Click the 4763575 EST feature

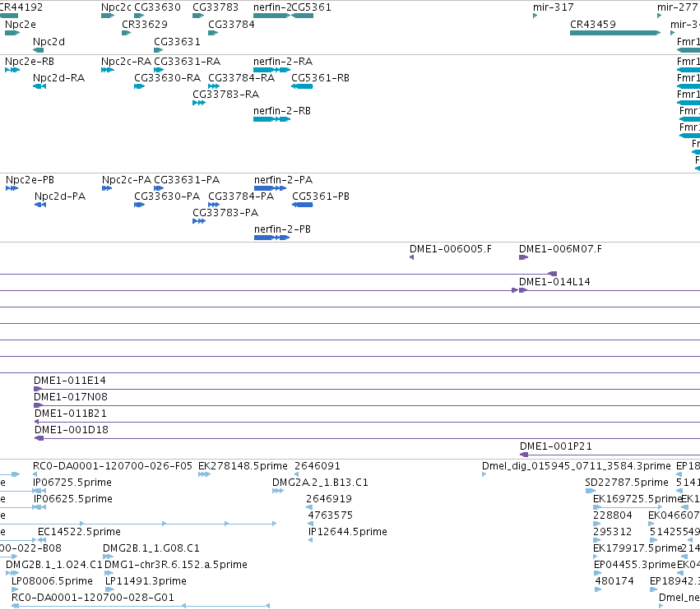point(310,524)
